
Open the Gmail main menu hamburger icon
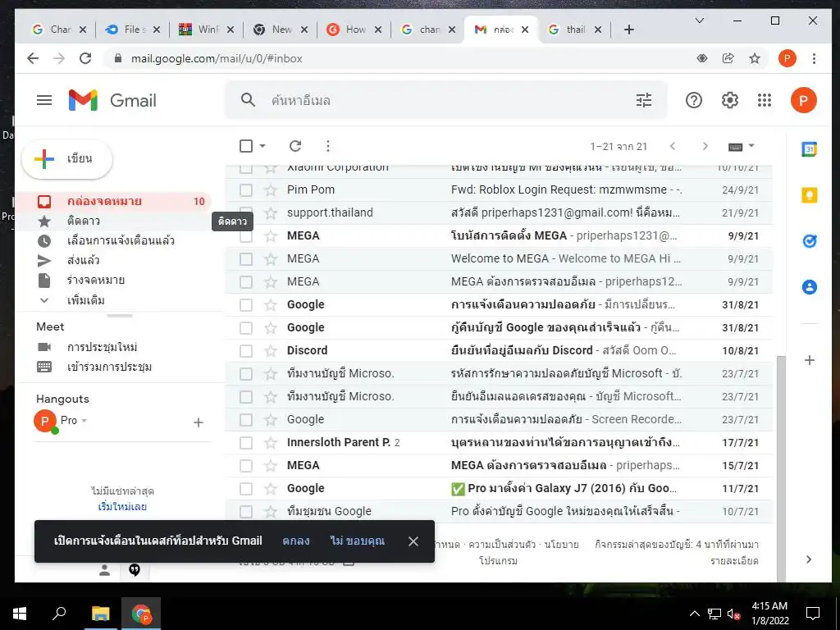coord(44,100)
